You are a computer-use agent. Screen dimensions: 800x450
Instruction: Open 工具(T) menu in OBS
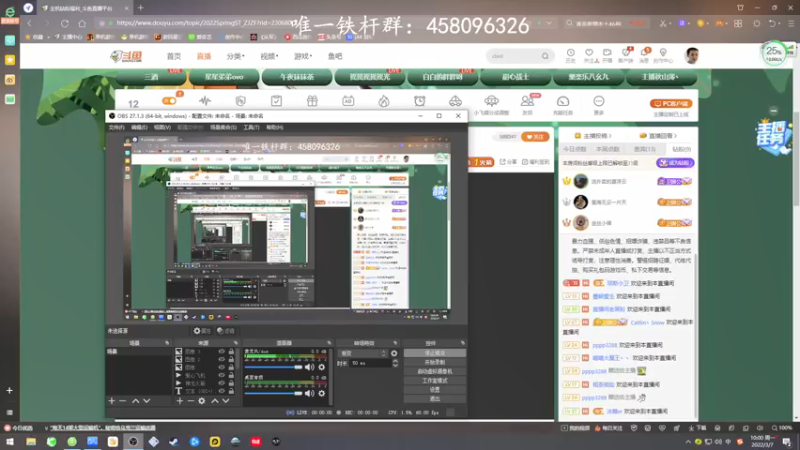[251, 127]
